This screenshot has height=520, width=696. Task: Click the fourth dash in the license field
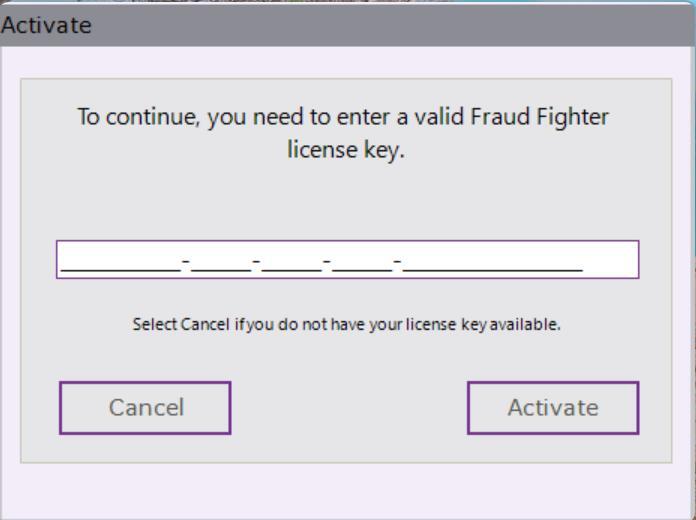tap(398, 262)
